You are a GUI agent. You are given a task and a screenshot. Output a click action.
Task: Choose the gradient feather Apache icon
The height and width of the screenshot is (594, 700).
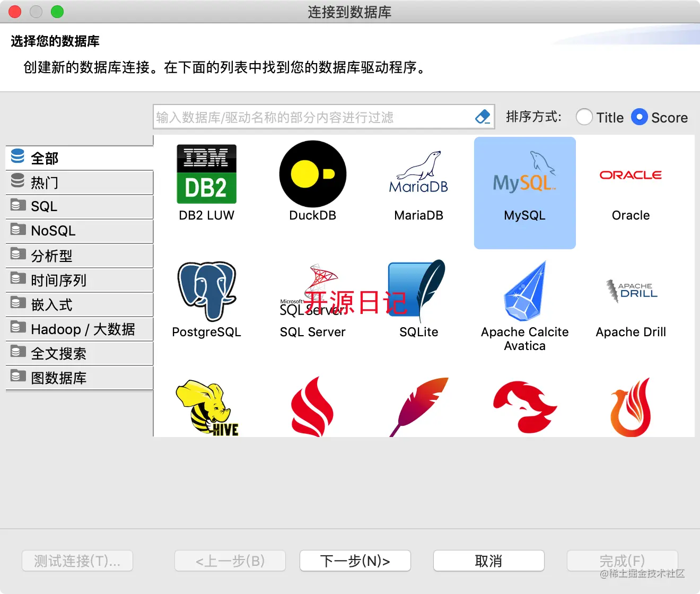pyautogui.click(x=419, y=407)
